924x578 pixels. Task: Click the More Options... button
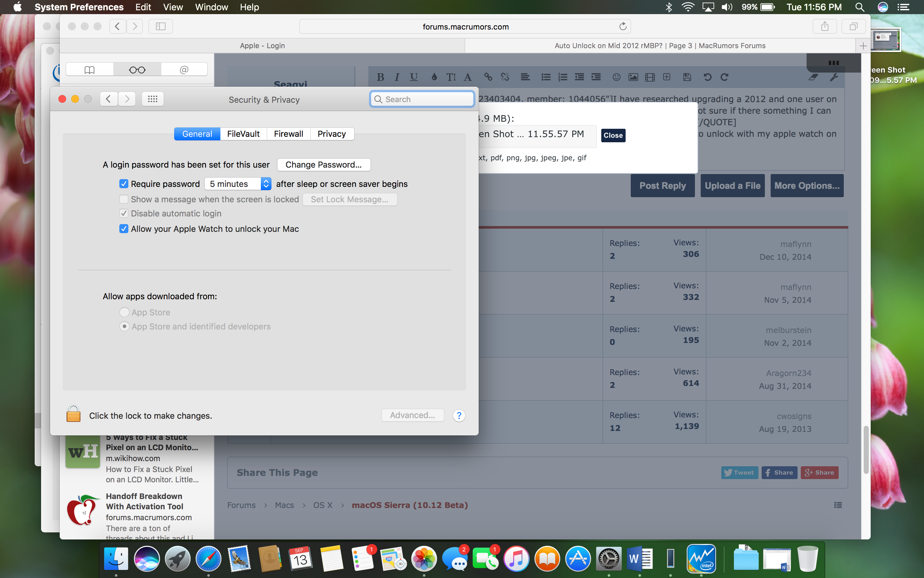coord(807,186)
